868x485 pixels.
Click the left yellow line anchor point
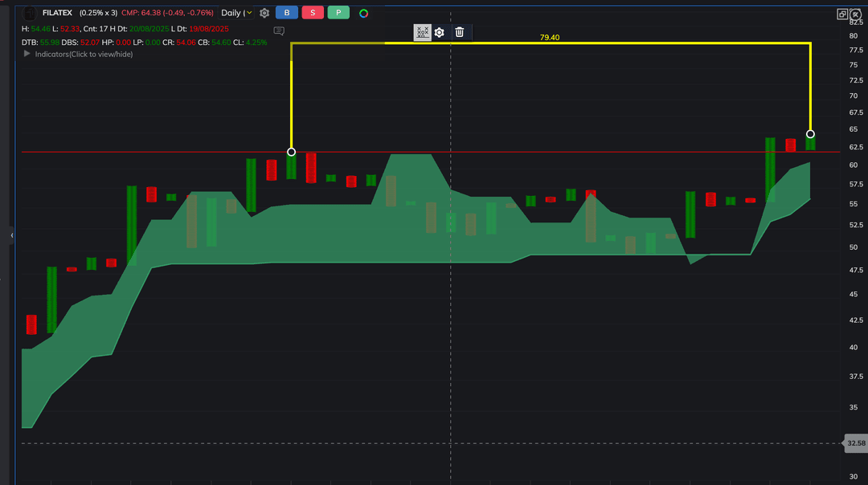click(x=291, y=152)
